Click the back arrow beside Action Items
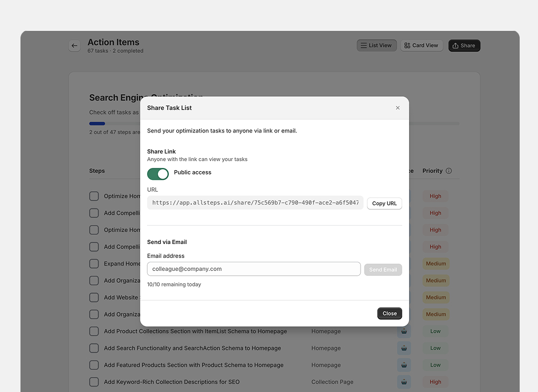This screenshot has width=538, height=392. (x=74, y=46)
